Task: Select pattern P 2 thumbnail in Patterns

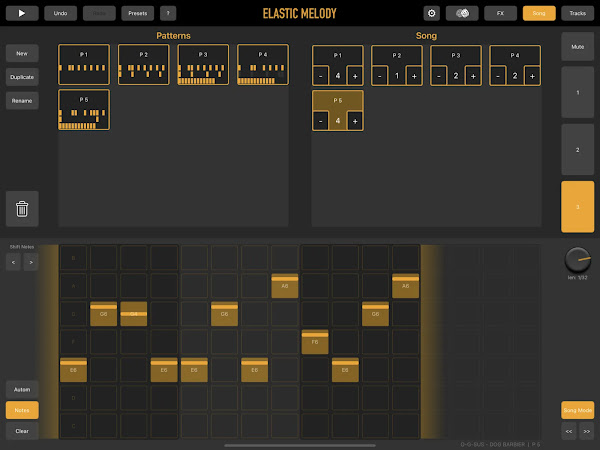Action: (x=143, y=64)
